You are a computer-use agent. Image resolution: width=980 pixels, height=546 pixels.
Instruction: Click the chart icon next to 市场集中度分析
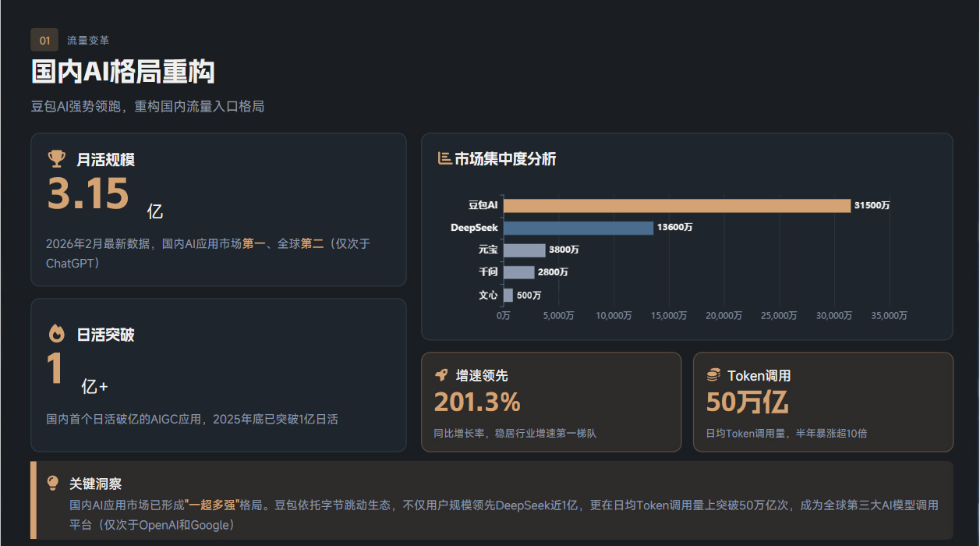pos(444,159)
